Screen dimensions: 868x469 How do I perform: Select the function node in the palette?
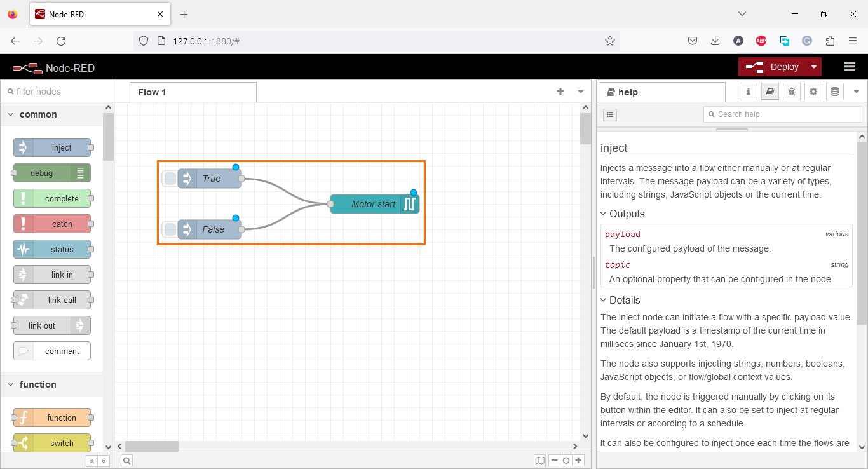[53, 418]
